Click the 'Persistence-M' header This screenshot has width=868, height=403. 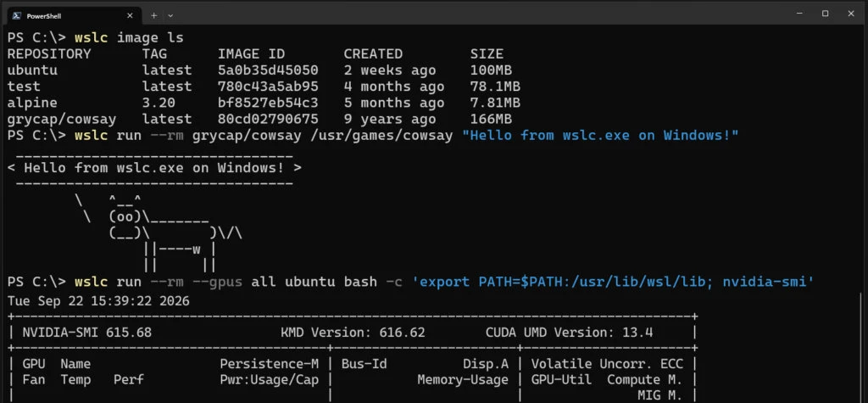pos(269,364)
